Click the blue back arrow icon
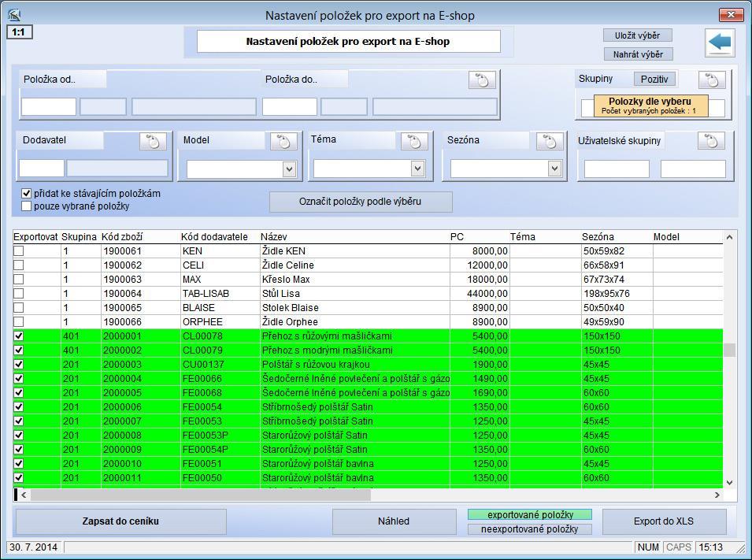The height and width of the screenshot is (560, 752). click(x=720, y=43)
